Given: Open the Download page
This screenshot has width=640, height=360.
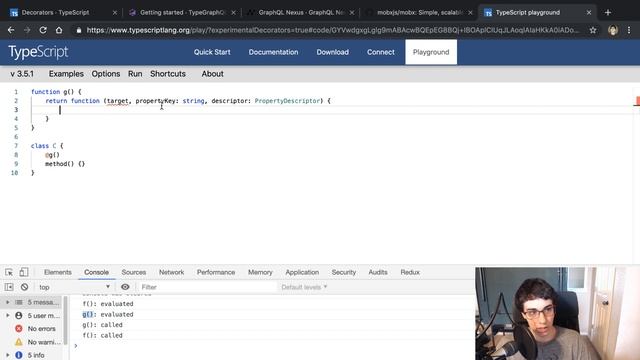Looking at the screenshot, I should [x=332, y=52].
